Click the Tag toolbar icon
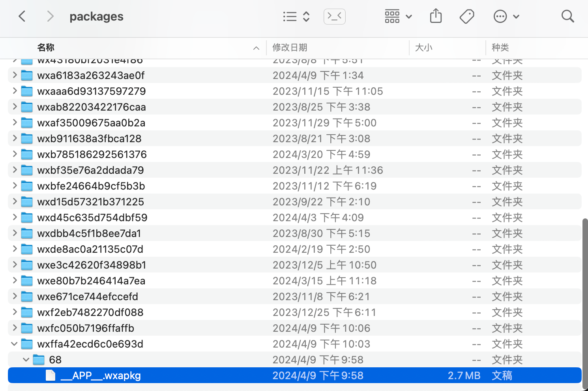The width and height of the screenshot is (588, 391). click(x=467, y=17)
